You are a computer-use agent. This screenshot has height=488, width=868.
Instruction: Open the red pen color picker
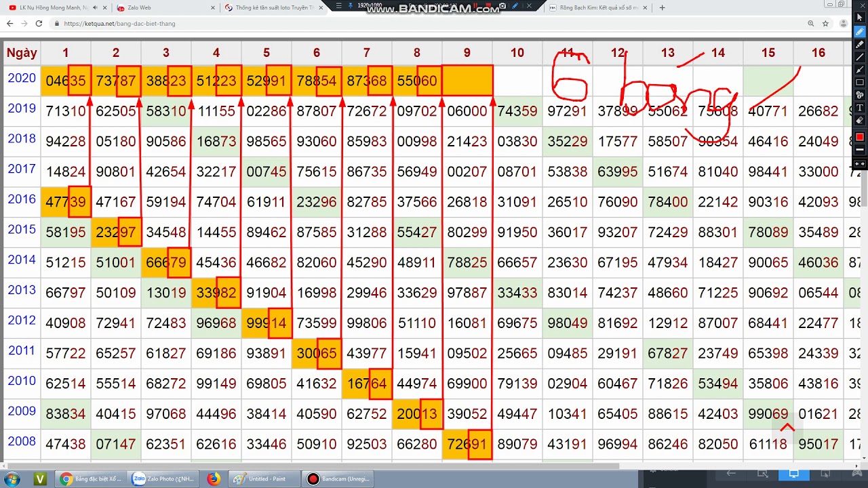point(859,136)
